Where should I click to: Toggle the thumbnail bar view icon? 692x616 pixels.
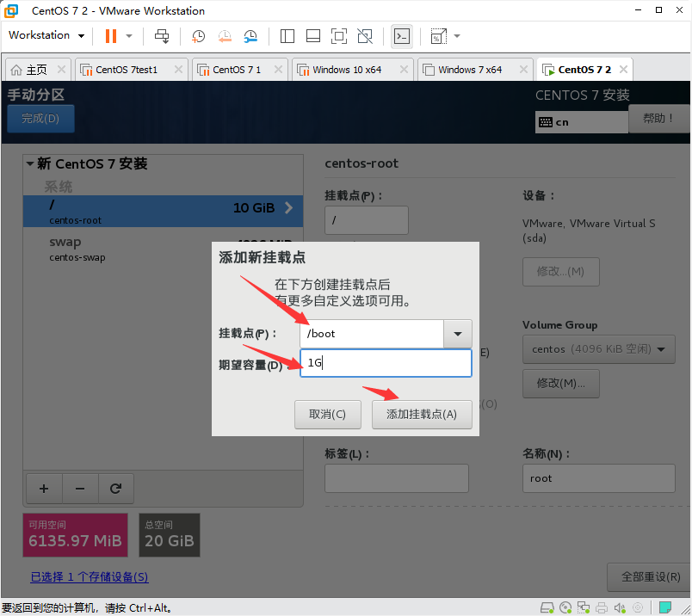click(x=313, y=36)
